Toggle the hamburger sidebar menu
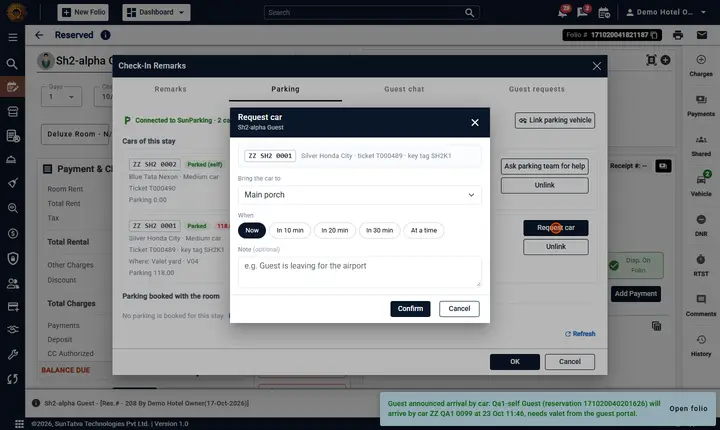The width and height of the screenshot is (720, 430). pyautogui.click(x=13, y=37)
